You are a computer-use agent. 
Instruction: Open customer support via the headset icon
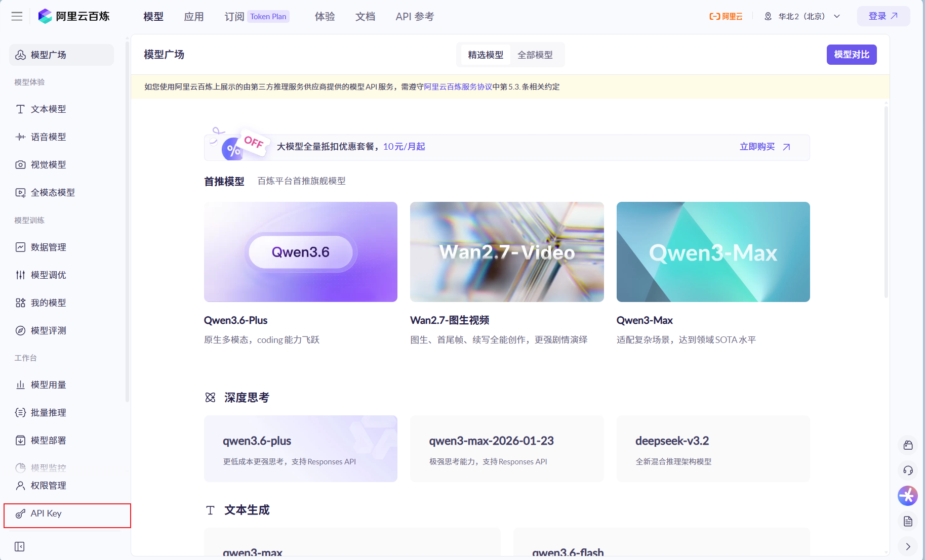click(908, 470)
